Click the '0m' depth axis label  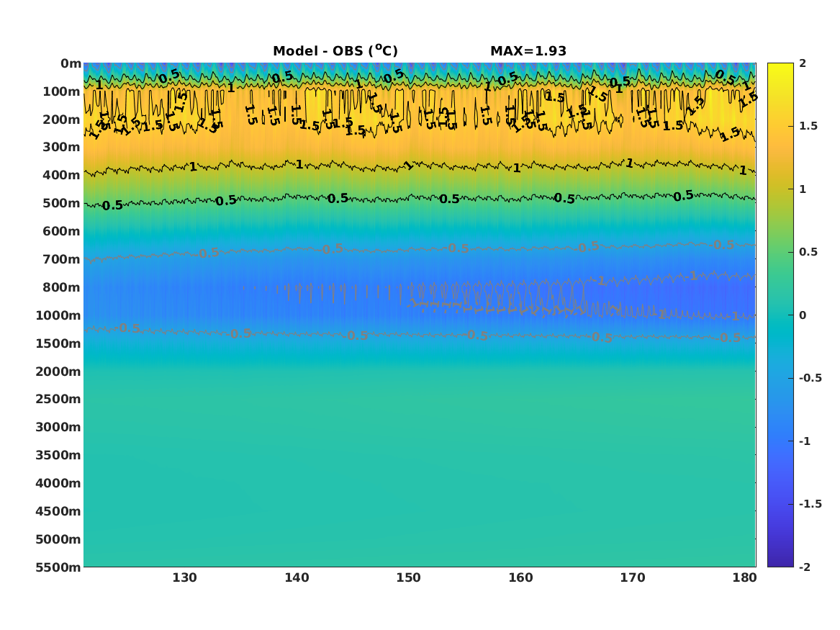point(71,64)
